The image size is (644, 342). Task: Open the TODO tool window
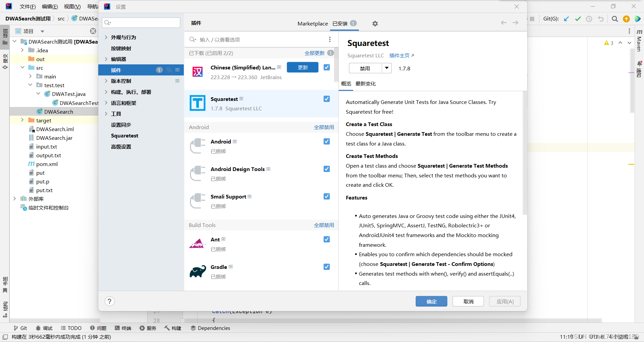coord(71,328)
